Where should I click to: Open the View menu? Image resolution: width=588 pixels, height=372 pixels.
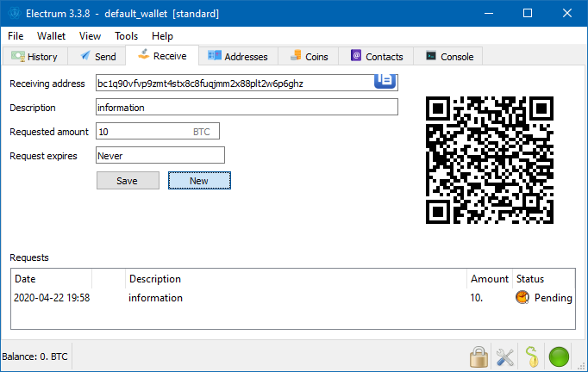click(90, 36)
